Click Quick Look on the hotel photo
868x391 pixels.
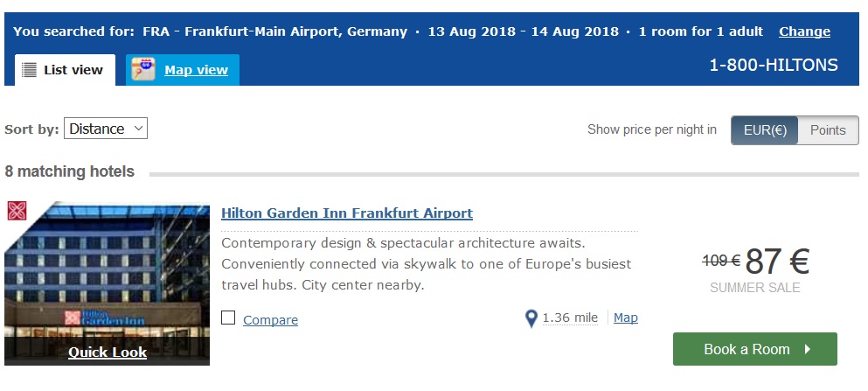tap(108, 353)
